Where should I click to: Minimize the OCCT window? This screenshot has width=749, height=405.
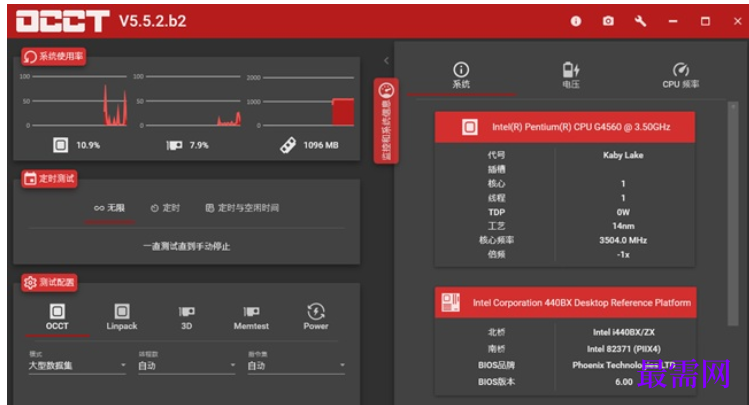click(x=673, y=21)
